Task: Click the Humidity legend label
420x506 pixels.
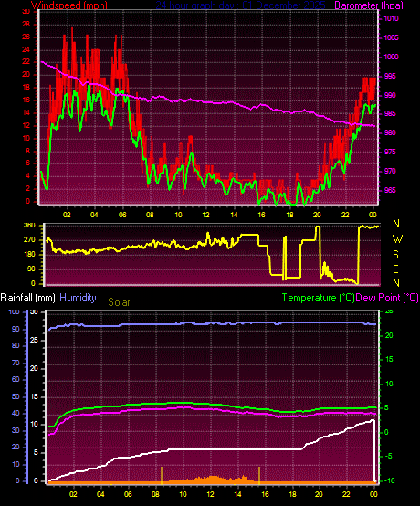Action: [x=78, y=298]
